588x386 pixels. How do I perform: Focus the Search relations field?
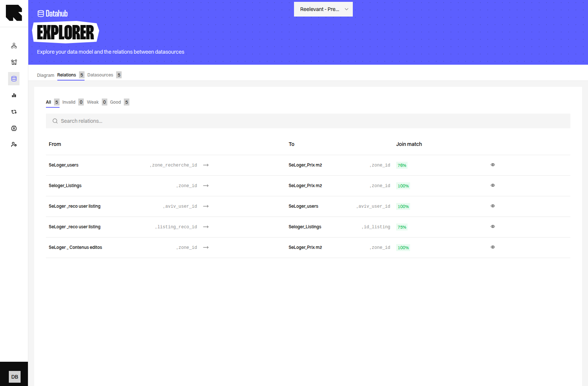(308, 121)
